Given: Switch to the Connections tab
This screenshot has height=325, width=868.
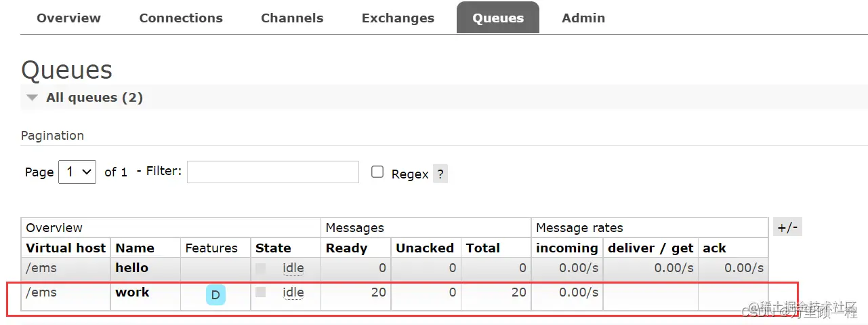Looking at the screenshot, I should click(x=181, y=18).
